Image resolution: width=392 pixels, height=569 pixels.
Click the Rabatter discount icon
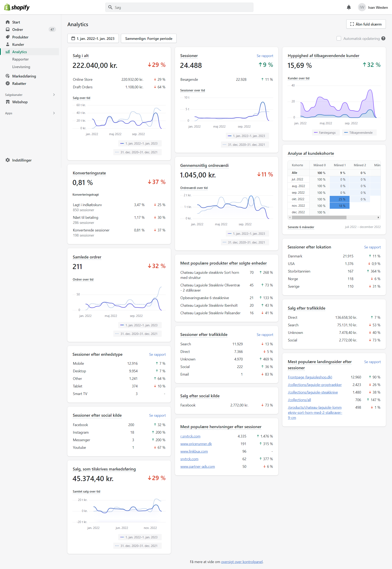[x=8, y=84]
